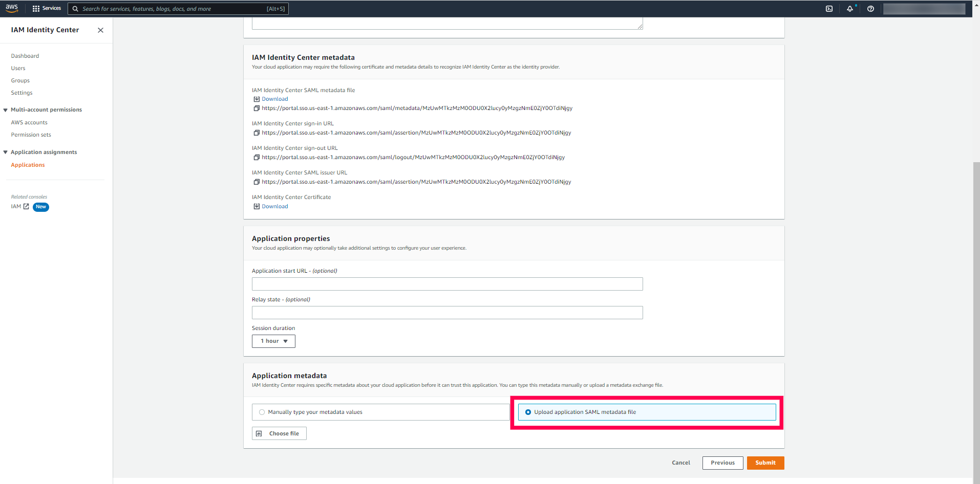Viewport: 980px width, 484px height.
Task: Close the IAM Identity Center sidebar
Action: click(100, 30)
